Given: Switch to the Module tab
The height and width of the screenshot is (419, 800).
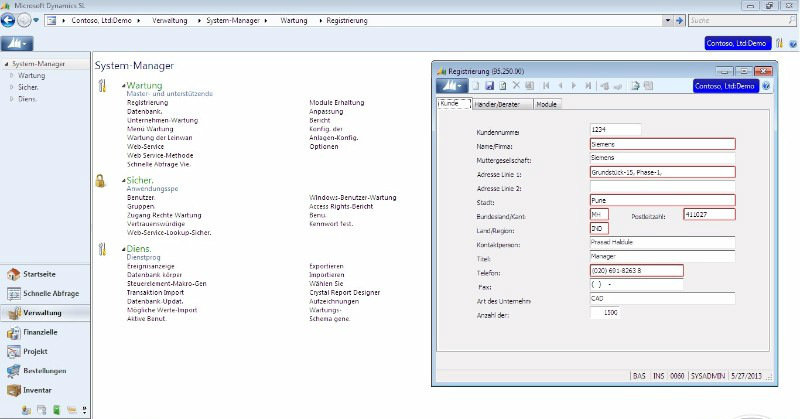Looking at the screenshot, I should coord(547,104).
